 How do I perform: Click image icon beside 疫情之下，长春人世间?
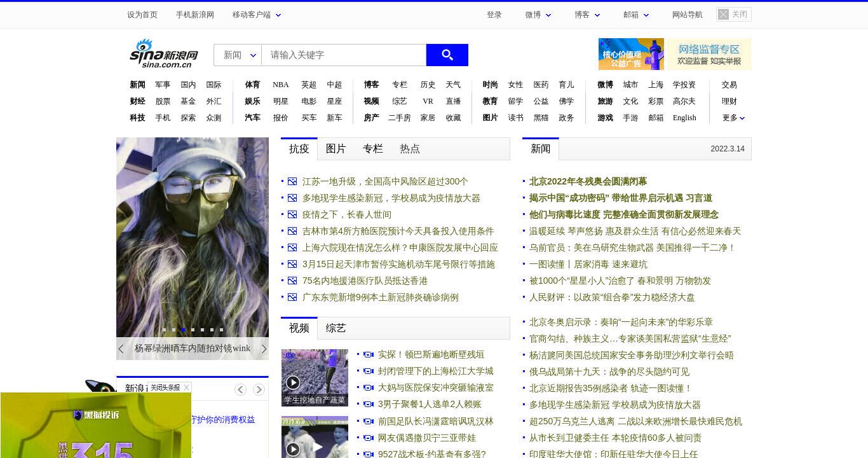(x=292, y=214)
